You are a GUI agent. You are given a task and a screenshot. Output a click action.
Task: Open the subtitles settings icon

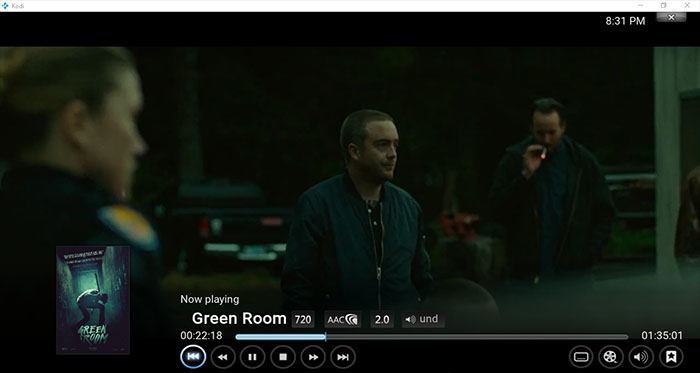tap(581, 357)
